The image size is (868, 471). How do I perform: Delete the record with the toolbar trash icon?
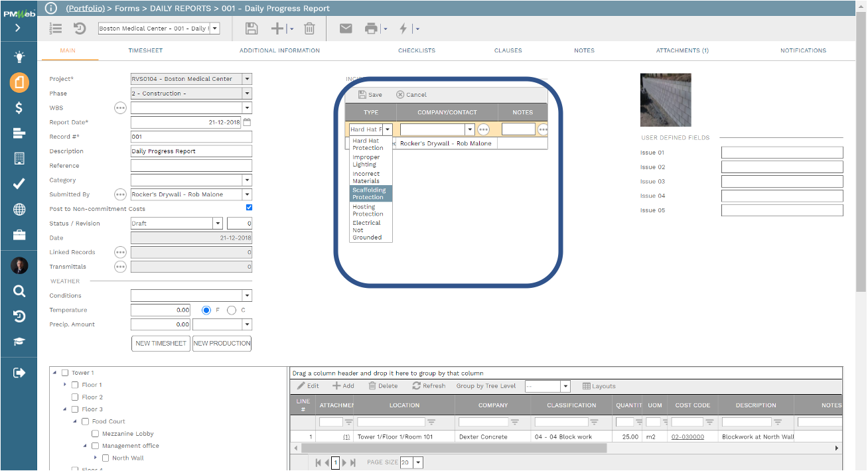(309, 29)
